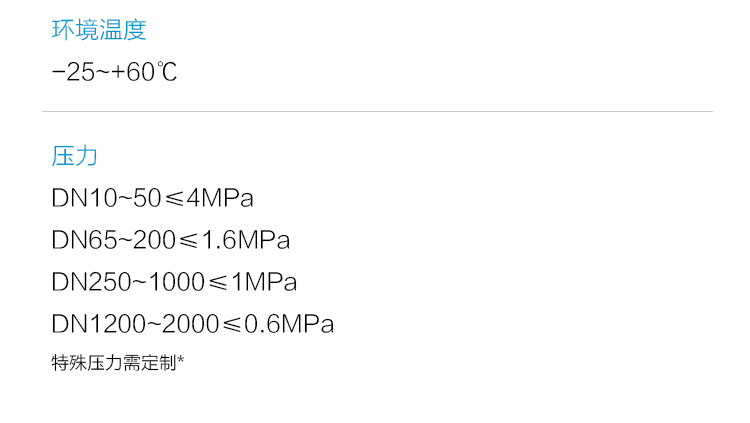Click the DN65 text
The width and height of the screenshot is (750, 423).
pos(84,240)
